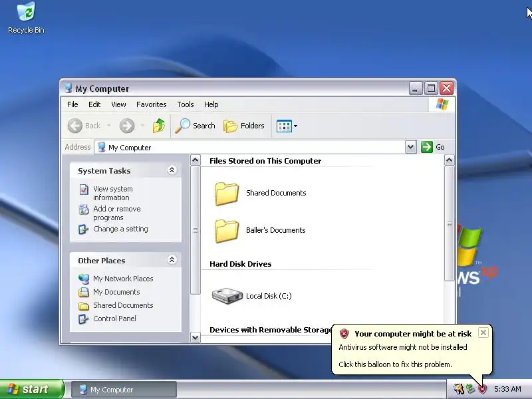Click My Network Places icon
Viewport: 532px width, 399px height.
84,279
